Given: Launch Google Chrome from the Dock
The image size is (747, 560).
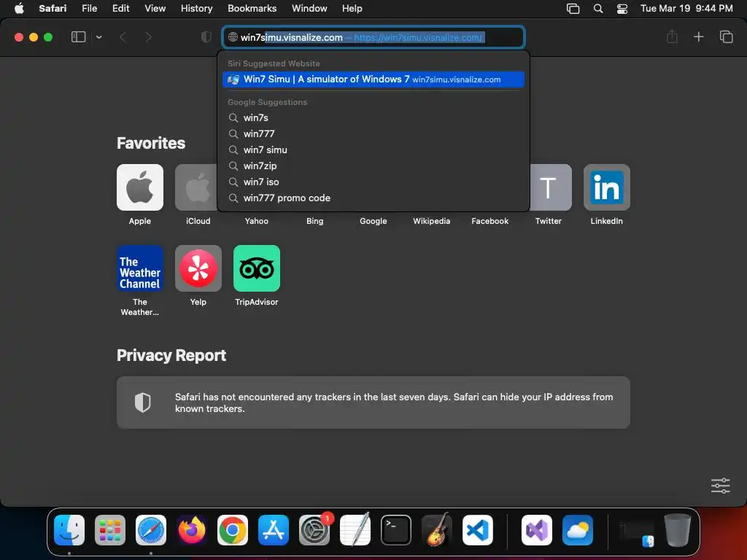Looking at the screenshot, I should coord(233,530).
